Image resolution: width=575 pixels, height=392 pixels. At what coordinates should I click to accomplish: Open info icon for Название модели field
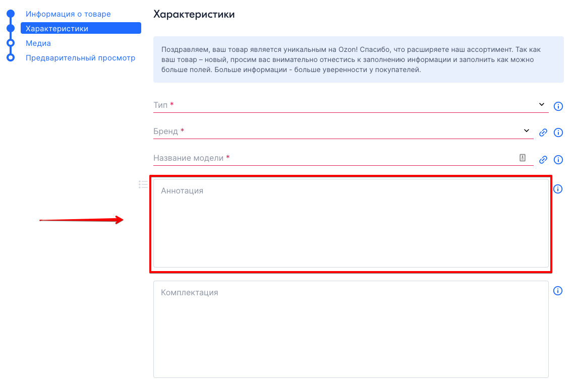point(558,160)
